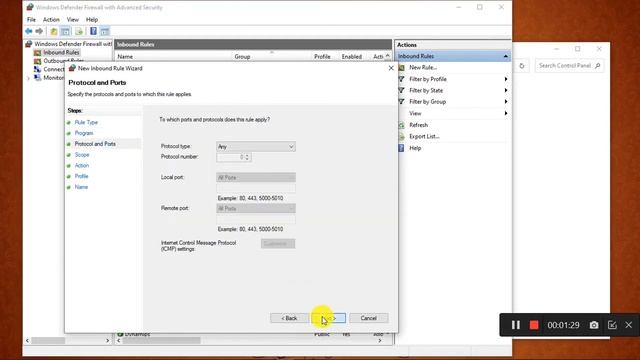Click the Export List icon in Actions pane

point(402,136)
